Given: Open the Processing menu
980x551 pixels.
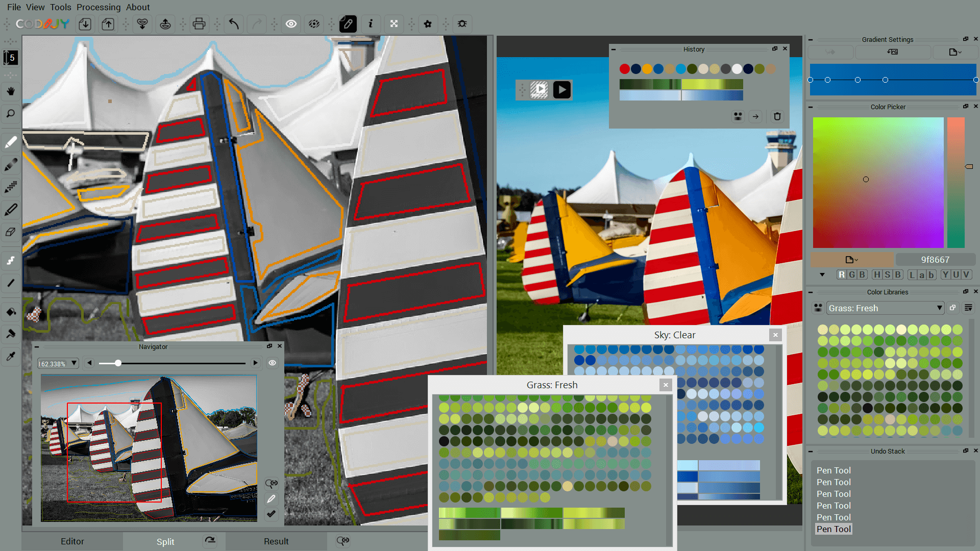Looking at the screenshot, I should coord(99,7).
